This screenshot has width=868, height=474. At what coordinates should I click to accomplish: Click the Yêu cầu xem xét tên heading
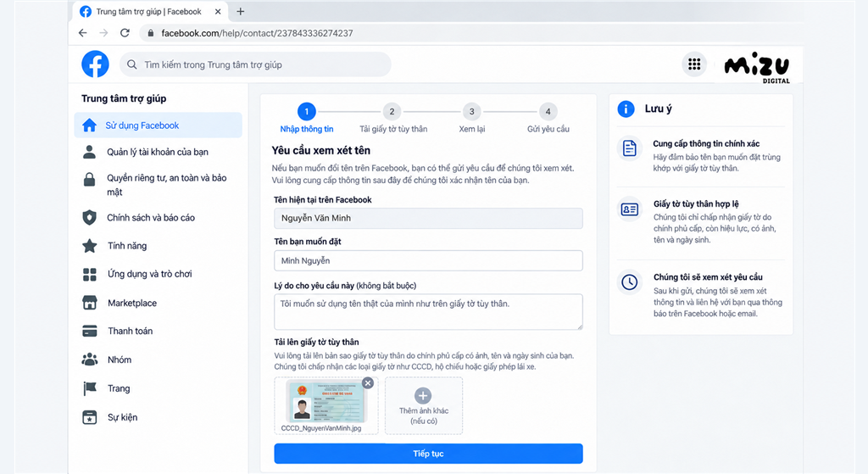(x=321, y=151)
